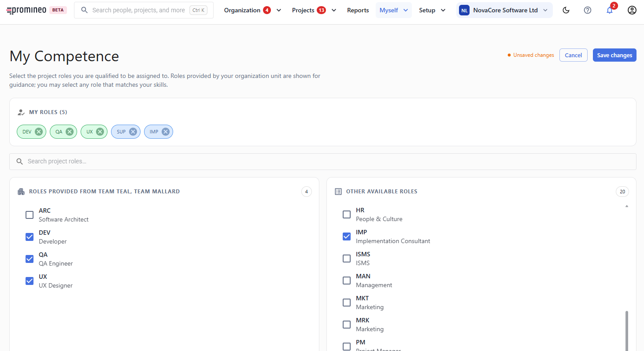Check the HR People & Culture checkbox

(x=347, y=214)
